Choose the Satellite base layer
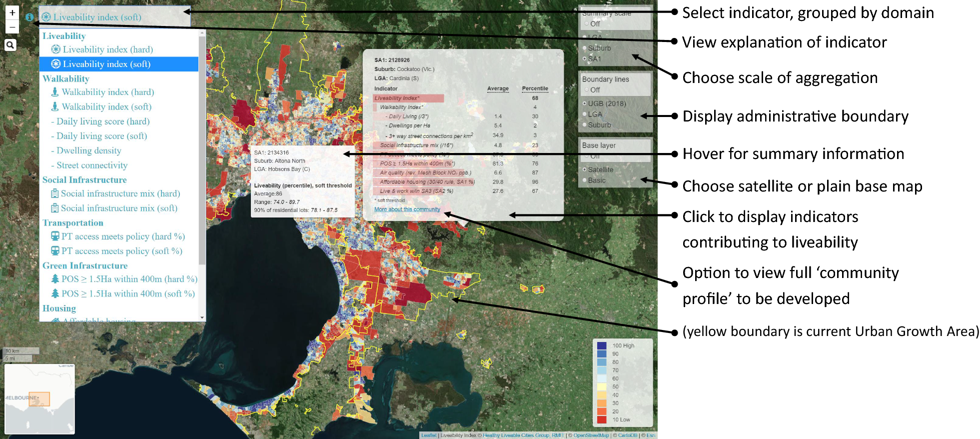Screen dimensions: 980x439 [585, 169]
